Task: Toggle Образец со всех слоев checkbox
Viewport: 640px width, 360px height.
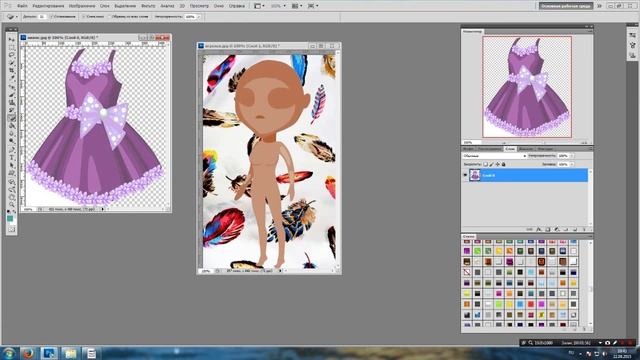Action: pyautogui.click(x=109, y=17)
